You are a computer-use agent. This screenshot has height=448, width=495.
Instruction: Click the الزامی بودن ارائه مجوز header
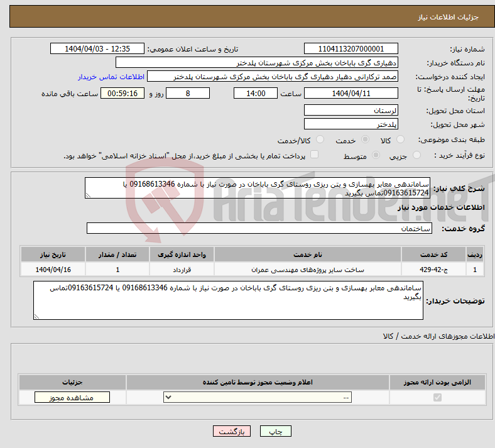tap(437, 382)
